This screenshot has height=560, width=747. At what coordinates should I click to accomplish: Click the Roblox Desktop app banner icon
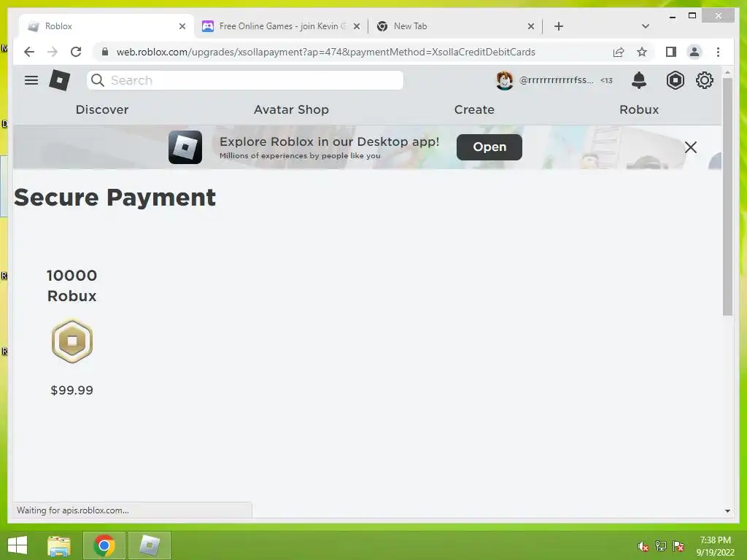click(x=185, y=147)
